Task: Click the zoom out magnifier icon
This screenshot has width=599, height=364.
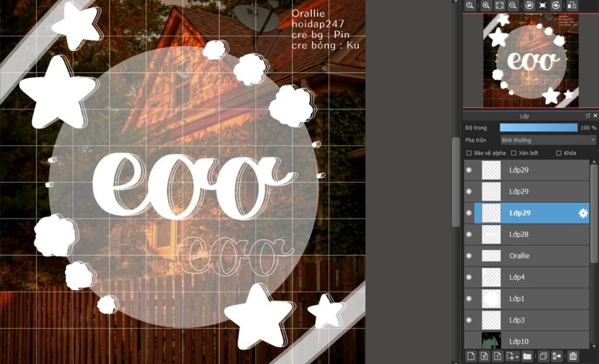Action: pos(513,5)
